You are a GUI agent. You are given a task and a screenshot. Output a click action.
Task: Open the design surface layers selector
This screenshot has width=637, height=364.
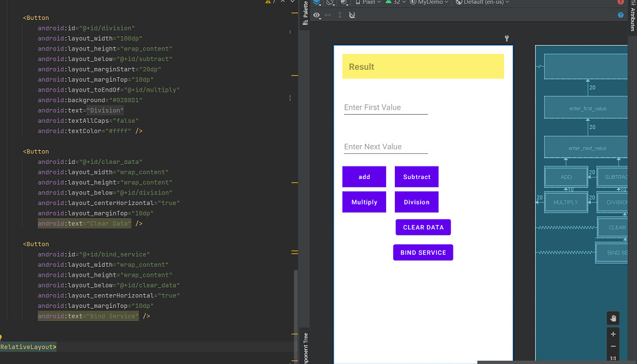[x=317, y=2]
